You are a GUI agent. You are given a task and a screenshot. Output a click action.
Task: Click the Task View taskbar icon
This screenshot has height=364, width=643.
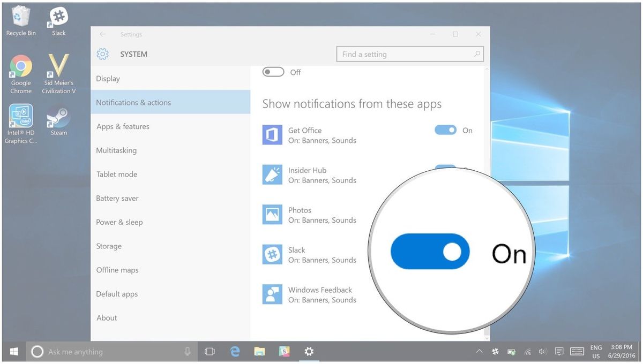coord(210,352)
